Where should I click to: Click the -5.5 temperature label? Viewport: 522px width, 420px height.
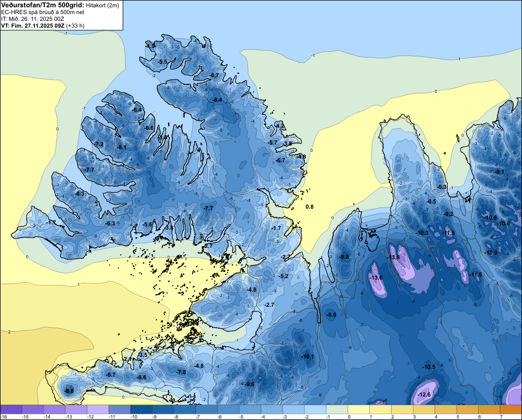[162, 62]
